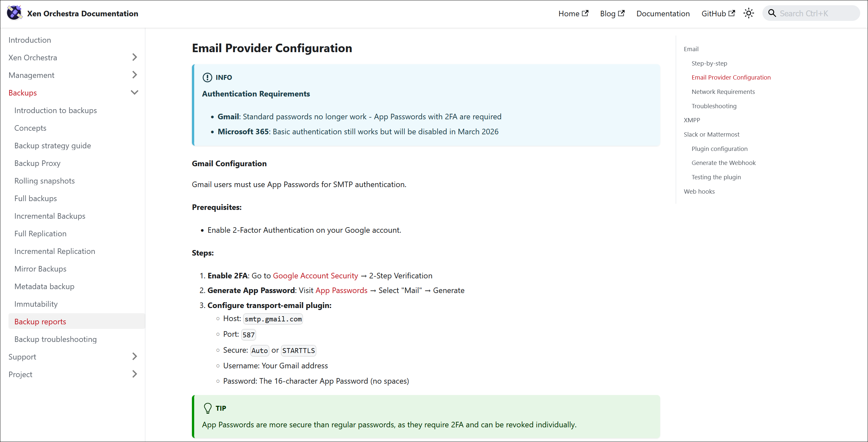Click the external-link icon beside Blog

[621, 13]
